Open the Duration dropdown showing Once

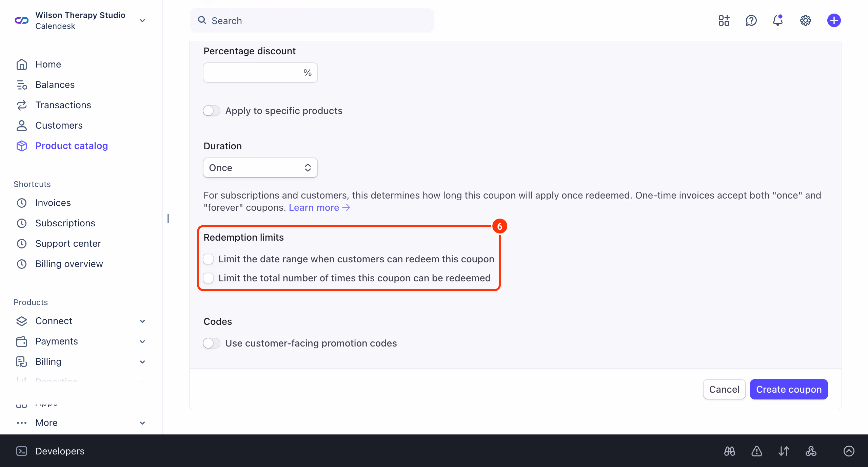coord(260,168)
